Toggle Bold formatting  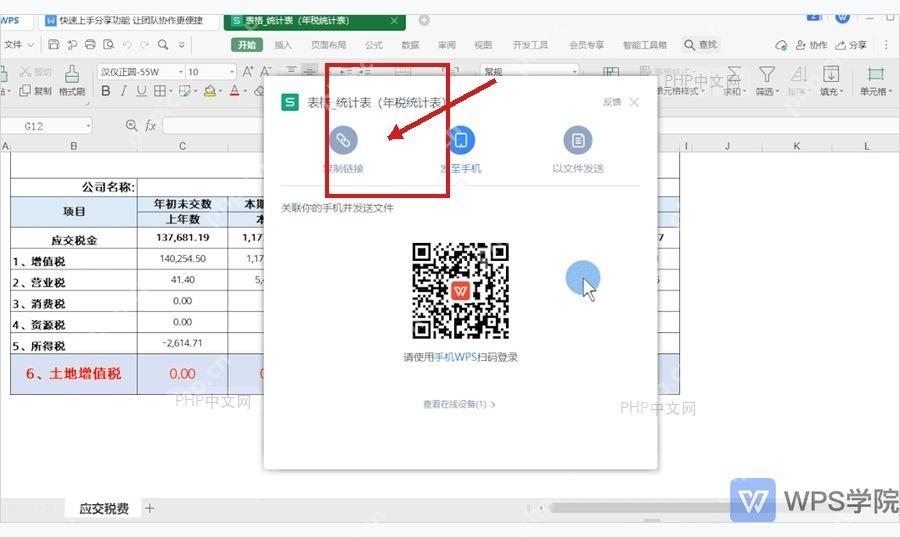tap(106, 91)
